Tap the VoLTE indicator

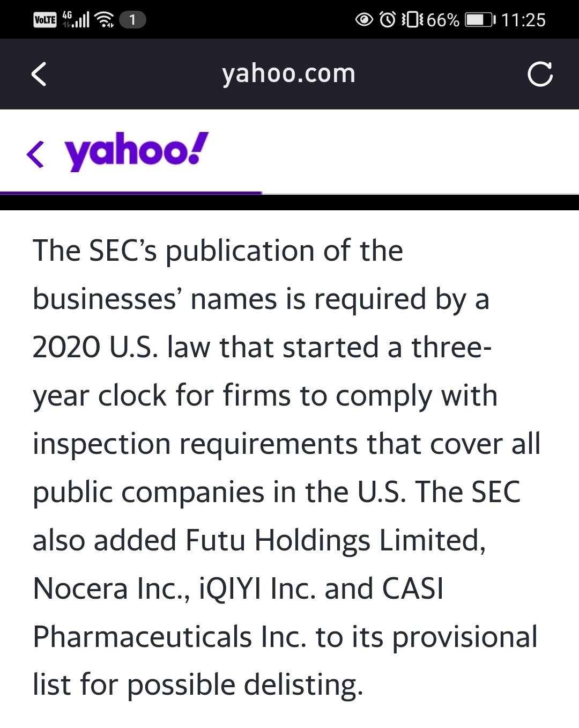[45, 20]
